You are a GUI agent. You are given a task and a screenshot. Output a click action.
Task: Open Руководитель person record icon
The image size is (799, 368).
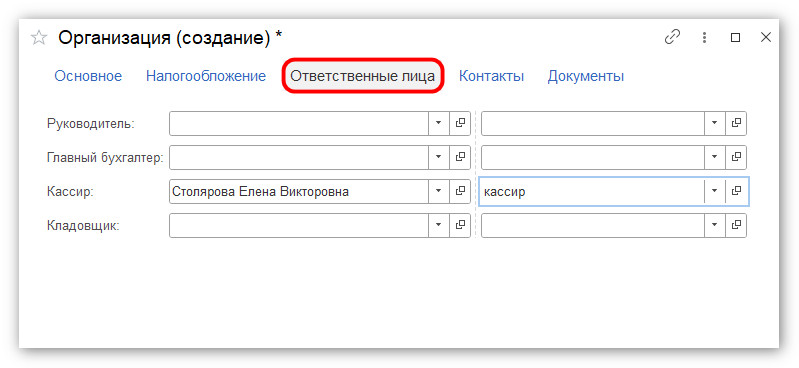click(x=460, y=123)
